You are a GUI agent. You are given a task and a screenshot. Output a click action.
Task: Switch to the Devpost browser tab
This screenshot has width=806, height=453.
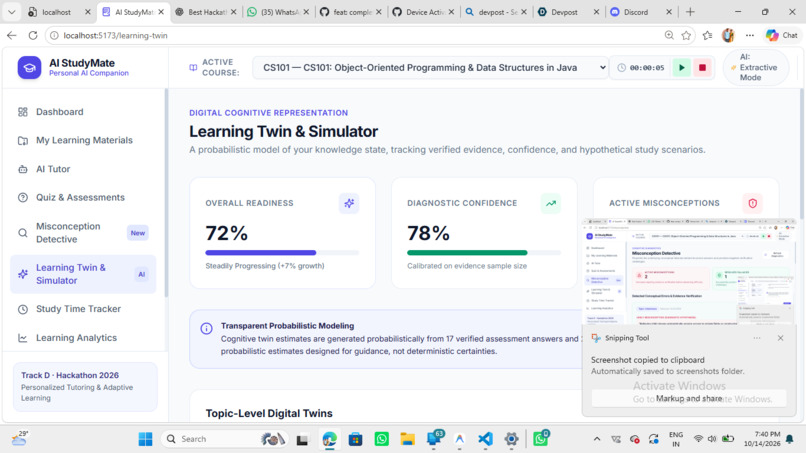pyautogui.click(x=569, y=12)
